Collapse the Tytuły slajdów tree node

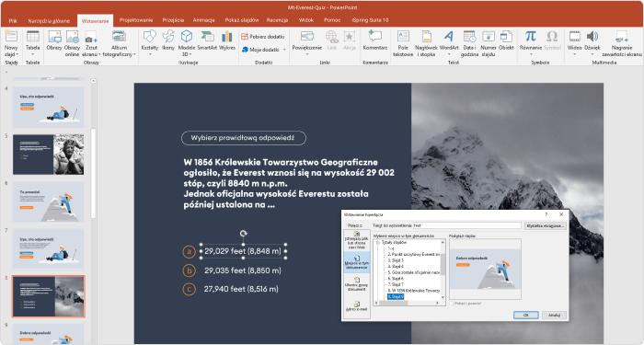point(378,243)
